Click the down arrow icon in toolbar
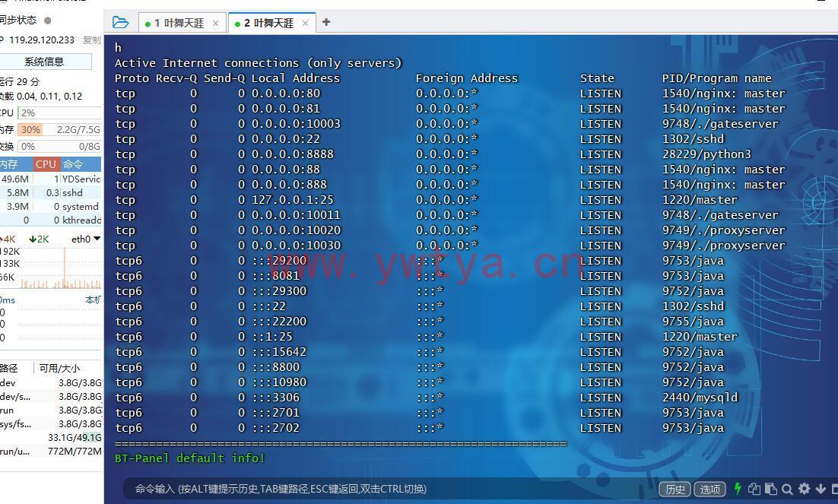Viewport: 838px width, 504px height. [x=821, y=489]
